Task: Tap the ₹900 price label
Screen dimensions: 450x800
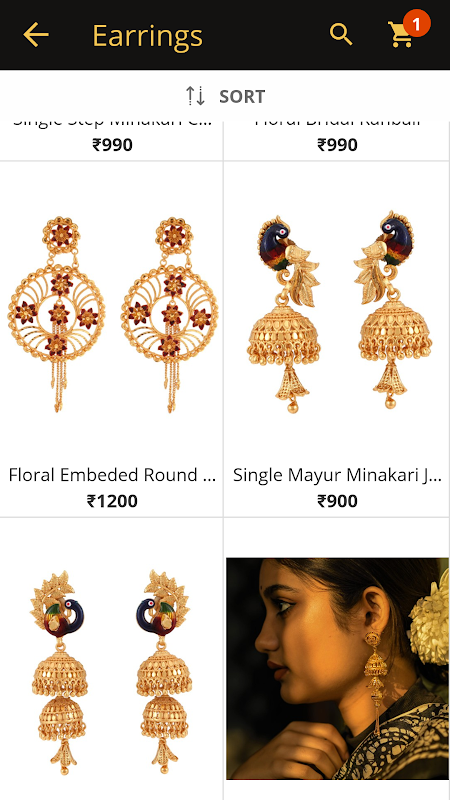Action: pos(337,501)
